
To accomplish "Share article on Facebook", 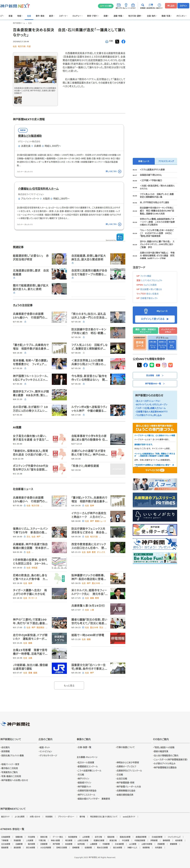I will pos(123,41).
